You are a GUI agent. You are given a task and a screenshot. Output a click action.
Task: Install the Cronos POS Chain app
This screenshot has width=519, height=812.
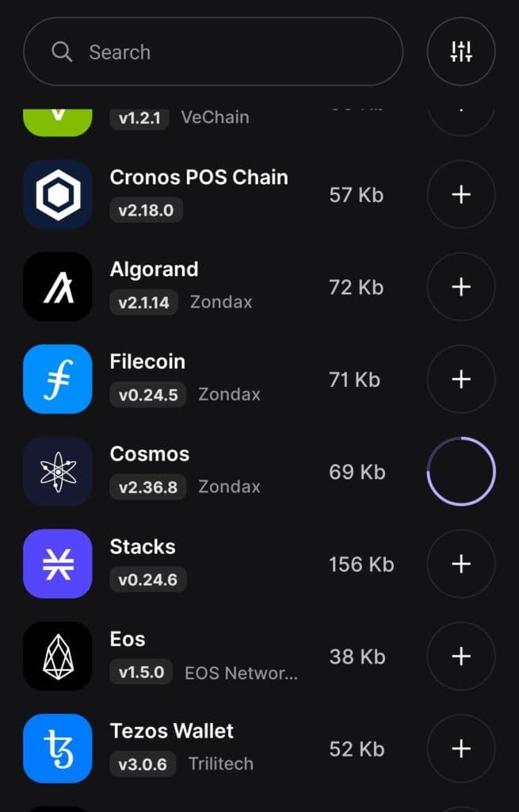coord(461,194)
